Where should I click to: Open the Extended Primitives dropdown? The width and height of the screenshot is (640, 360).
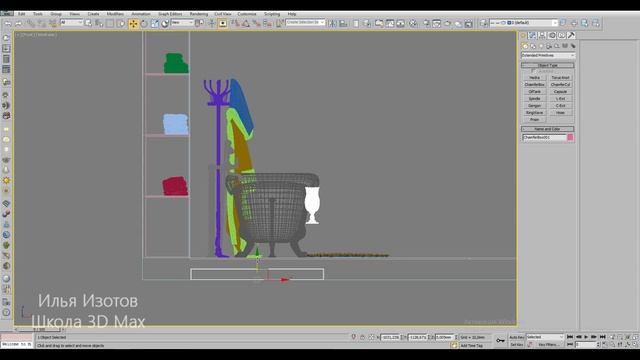click(548, 55)
